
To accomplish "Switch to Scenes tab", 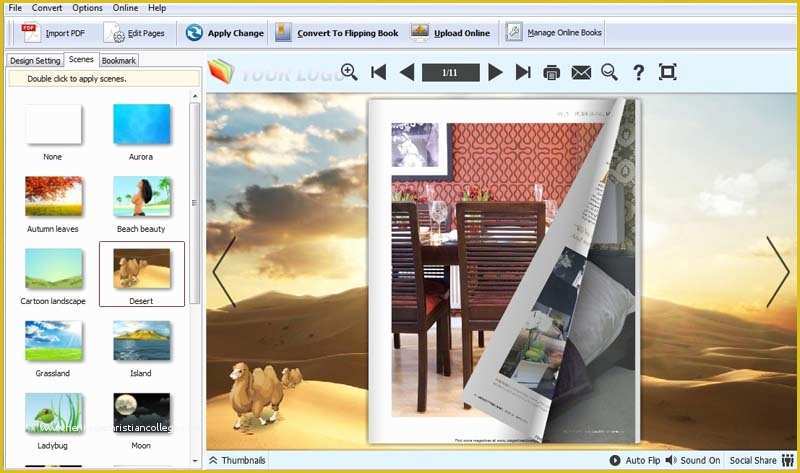I will (81, 60).
